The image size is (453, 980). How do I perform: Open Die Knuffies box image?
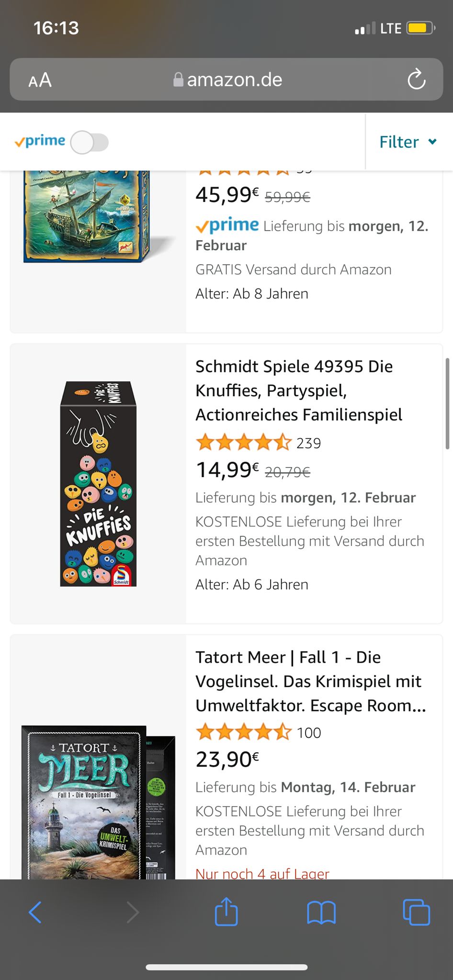pos(98,484)
